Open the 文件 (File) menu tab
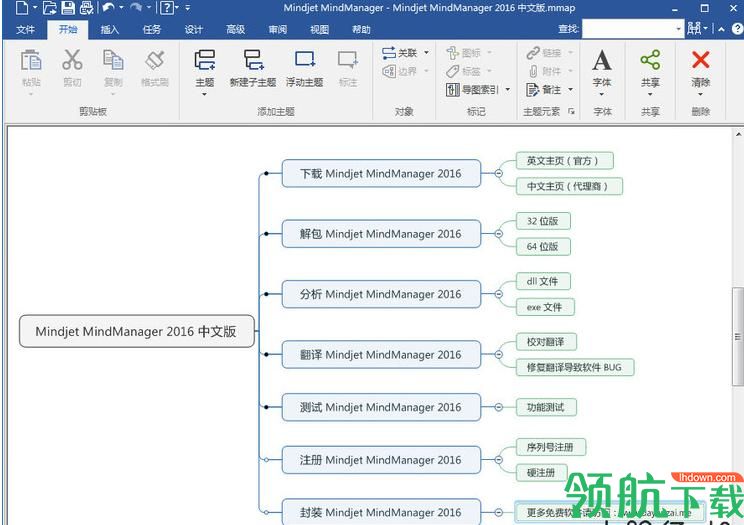744x525 pixels. (25, 29)
